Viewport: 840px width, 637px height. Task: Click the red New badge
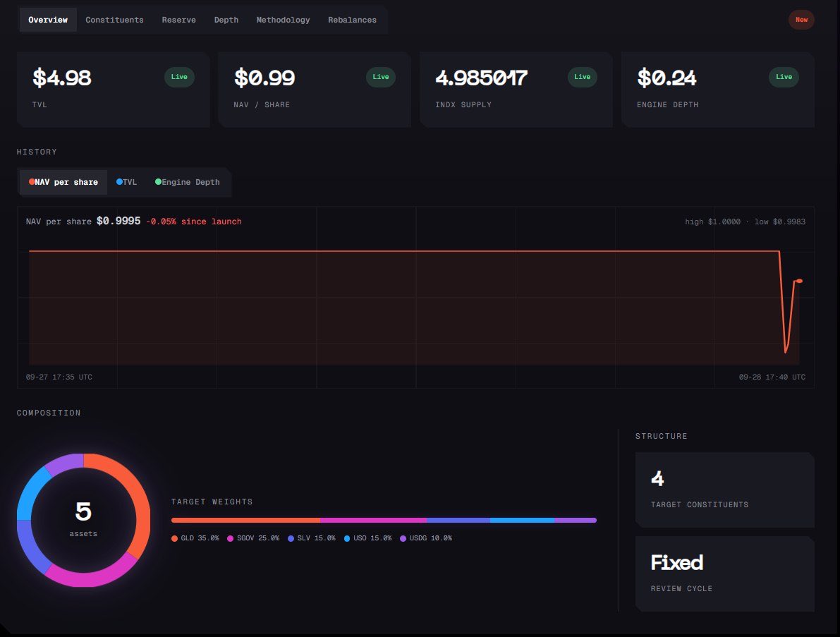801,20
